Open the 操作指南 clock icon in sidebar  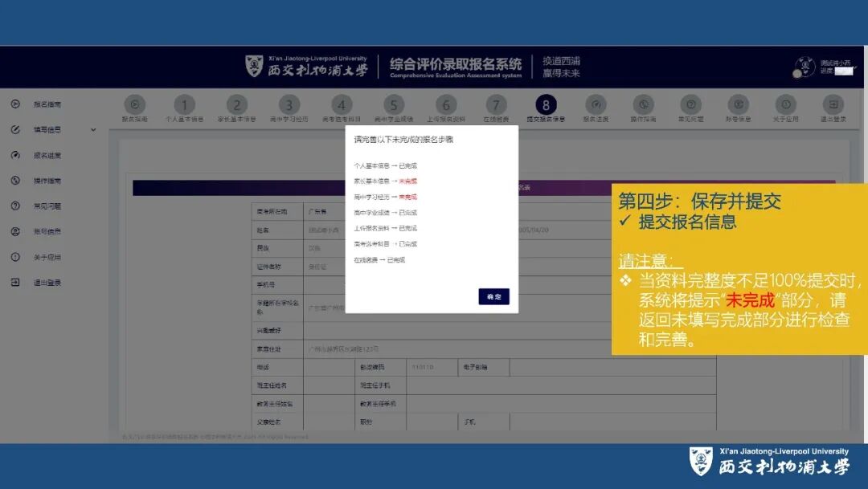14,180
